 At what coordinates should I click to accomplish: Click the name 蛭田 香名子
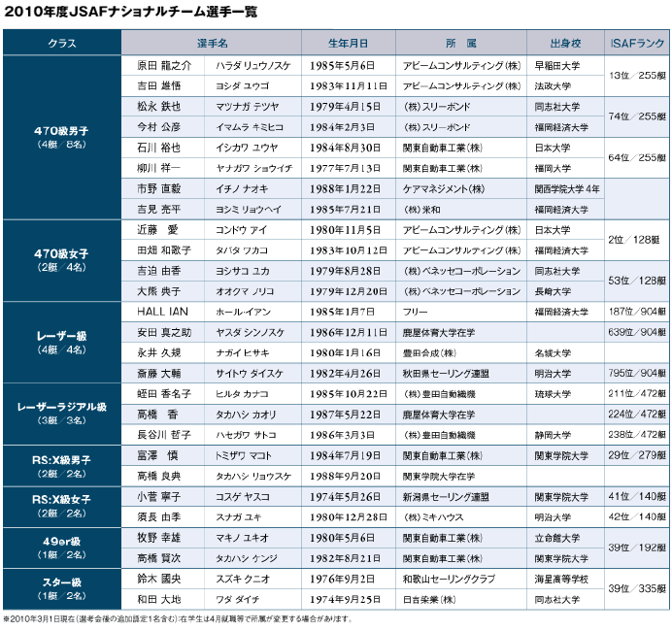(164, 394)
